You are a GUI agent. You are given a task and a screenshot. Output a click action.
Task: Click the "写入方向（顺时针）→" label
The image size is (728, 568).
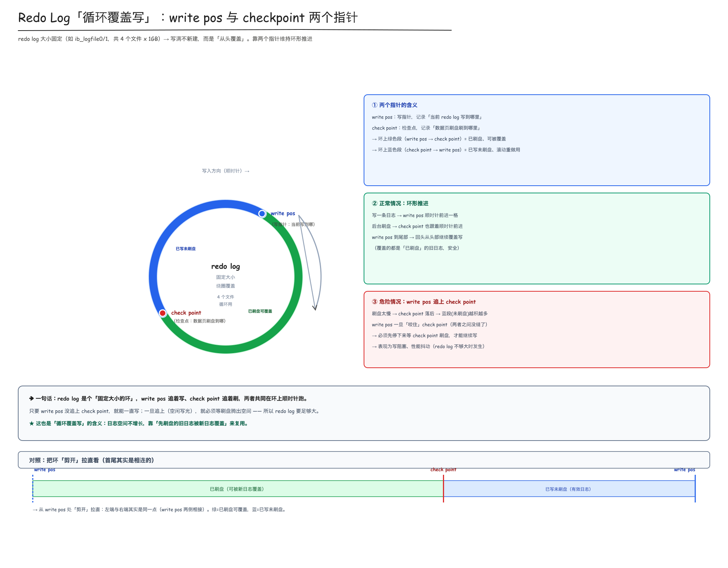pos(226,171)
